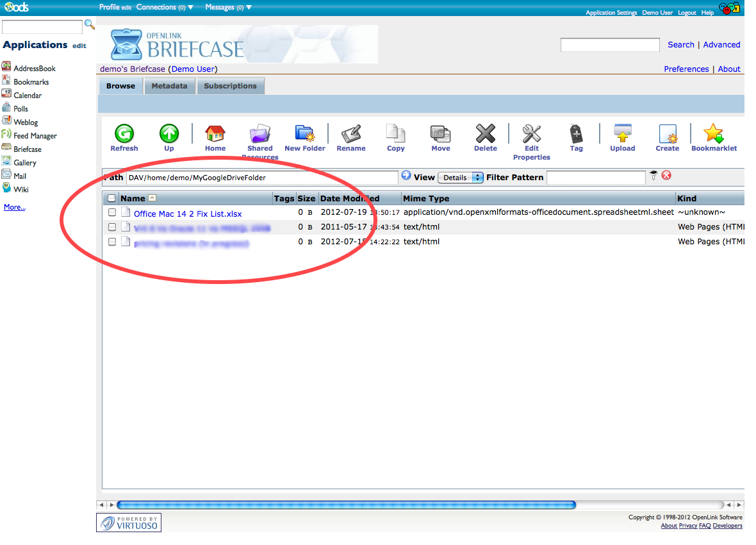Viewport: 756px width, 545px height.
Task: Click the horizontal scrollbar at bottom
Action: pos(346,505)
